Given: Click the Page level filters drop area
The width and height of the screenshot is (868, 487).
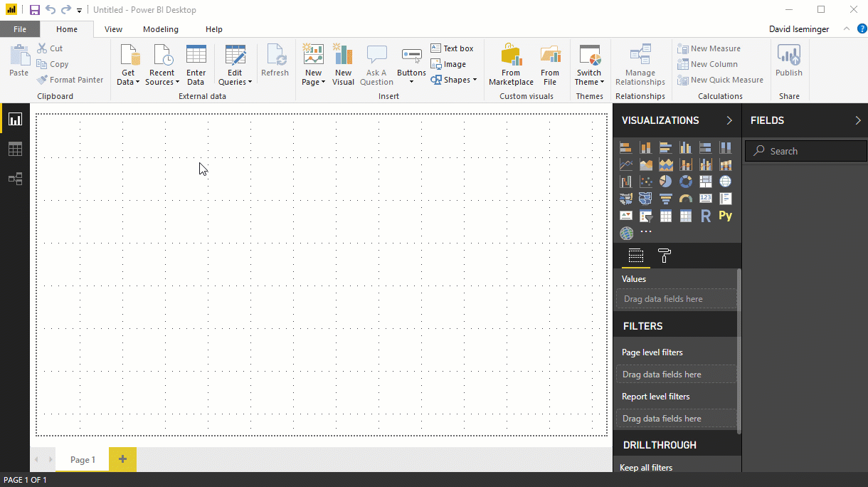Looking at the screenshot, I should tap(677, 375).
